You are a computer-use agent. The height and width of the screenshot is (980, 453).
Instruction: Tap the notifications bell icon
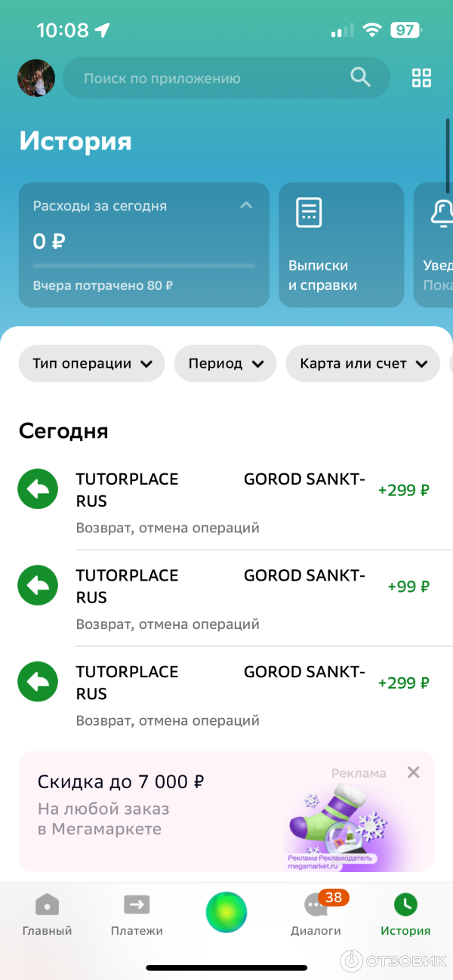click(442, 214)
